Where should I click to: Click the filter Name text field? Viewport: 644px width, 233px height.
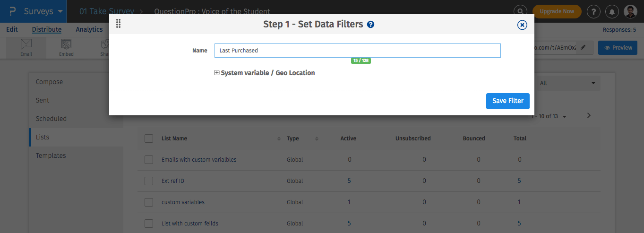tap(357, 51)
